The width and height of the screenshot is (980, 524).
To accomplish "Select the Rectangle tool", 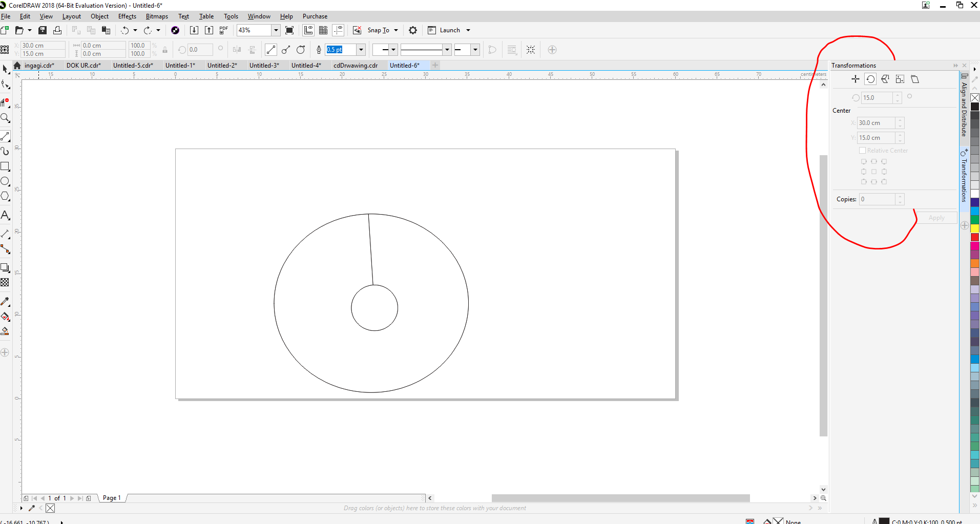I will coord(6,166).
